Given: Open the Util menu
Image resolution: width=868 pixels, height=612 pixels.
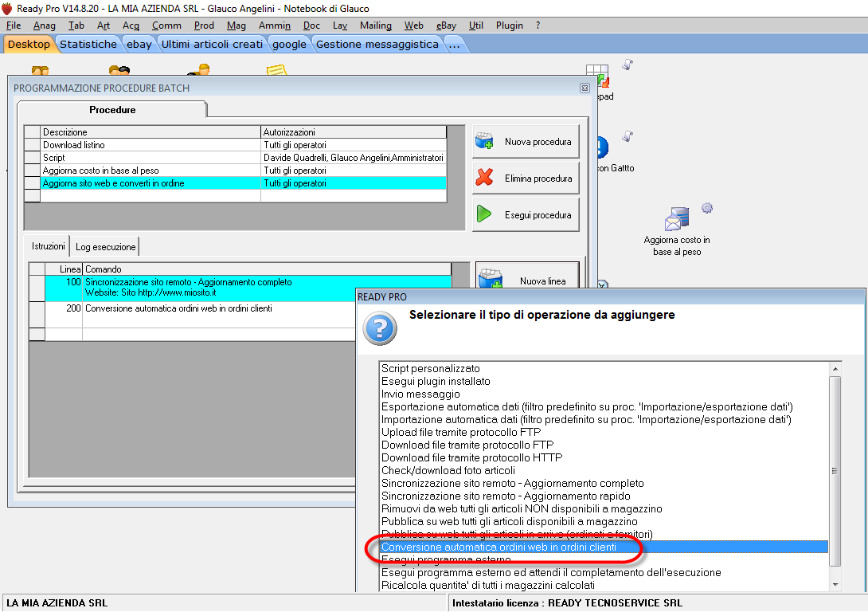Looking at the screenshot, I should click(x=476, y=25).
